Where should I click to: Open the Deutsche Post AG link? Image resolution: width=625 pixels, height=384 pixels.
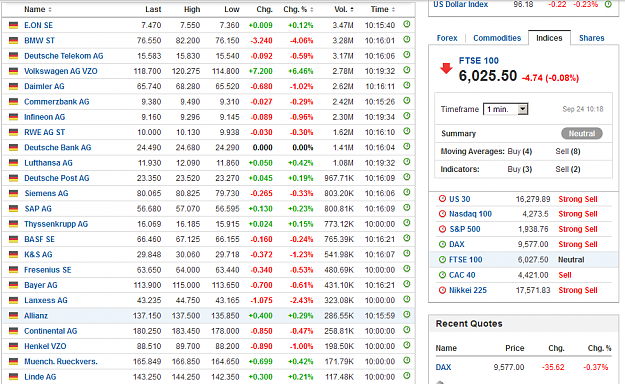(57, 178)
